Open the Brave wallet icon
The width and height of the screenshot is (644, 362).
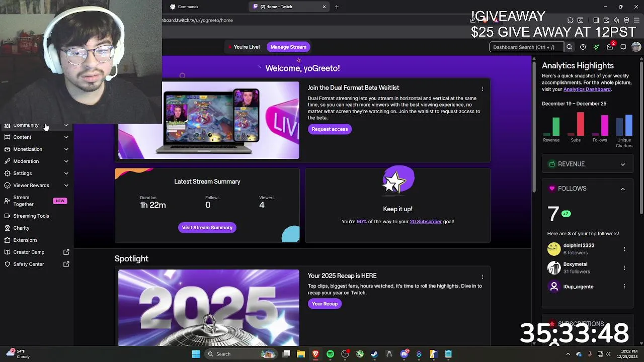[x=607, y=20]
